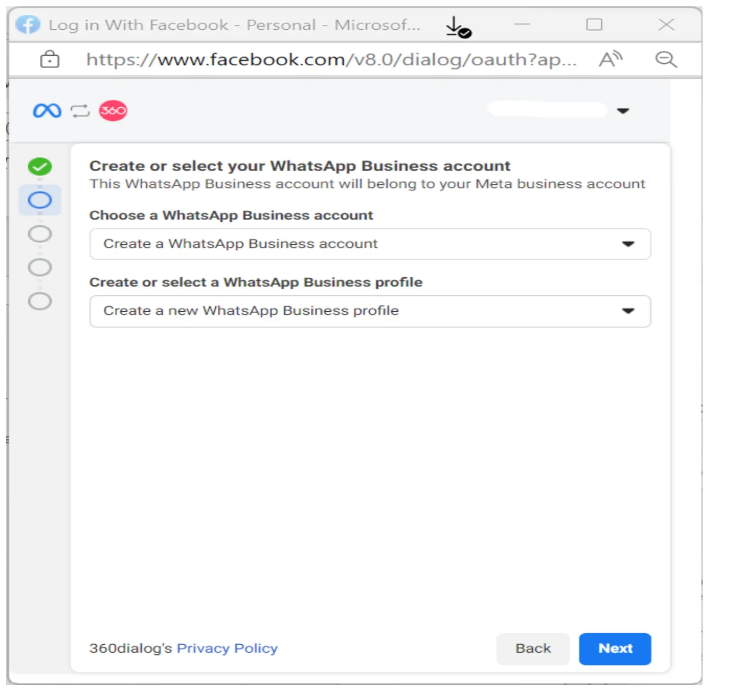The image size is (744, 700).
Task: Click the zoom out magnifier icon
Action: pyautogui.click(x=666, y=59)
